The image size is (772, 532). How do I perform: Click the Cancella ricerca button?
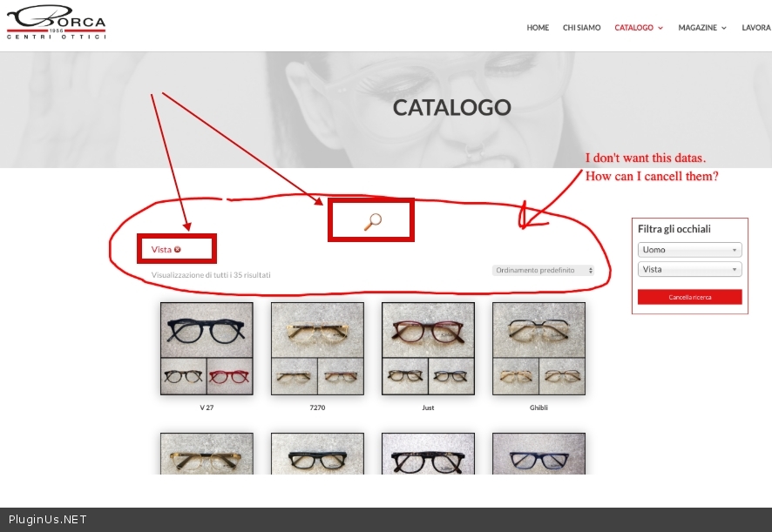(690, 297)
